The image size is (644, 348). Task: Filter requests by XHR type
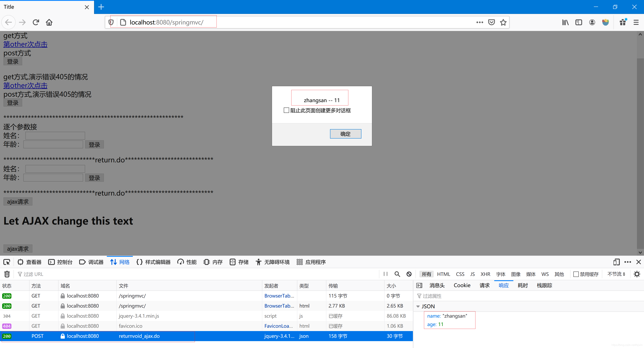[x=485, y=274]
